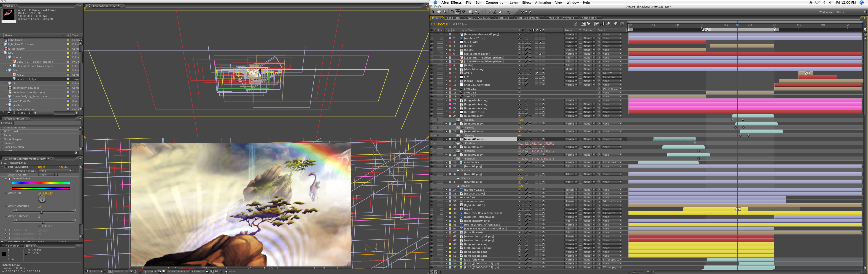The width and height of the screenshot is (868, 274).
Task: Toggle transparency grid in viewer
Action: point(164,271)
